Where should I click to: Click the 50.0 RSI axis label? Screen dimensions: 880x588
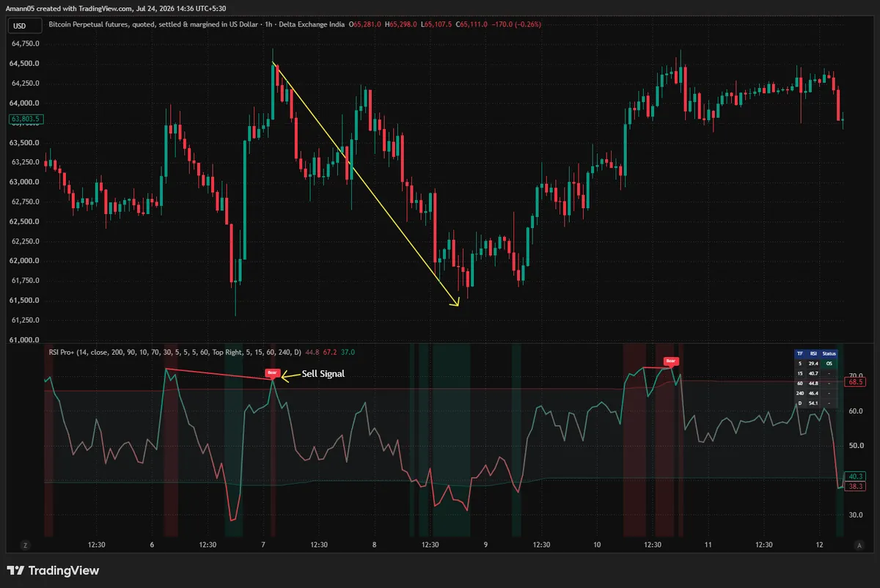[x=855, y=446]
